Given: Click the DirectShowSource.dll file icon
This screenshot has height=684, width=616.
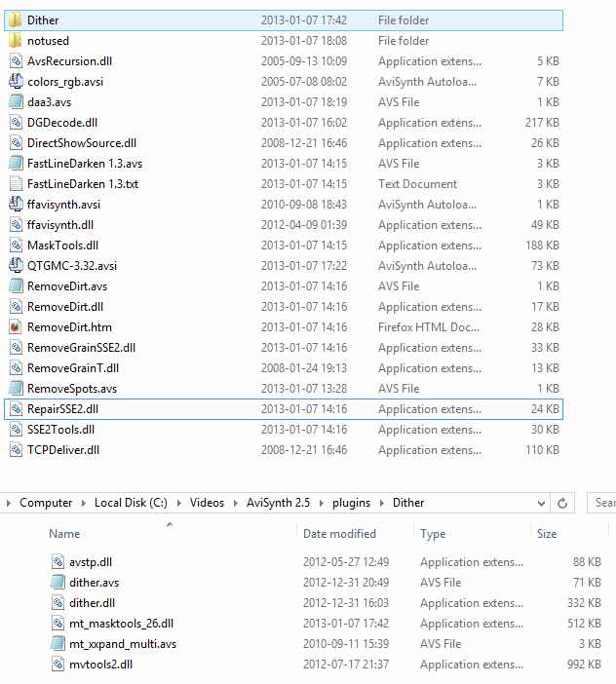Looking at the screenshot, I should pos(16,143).
